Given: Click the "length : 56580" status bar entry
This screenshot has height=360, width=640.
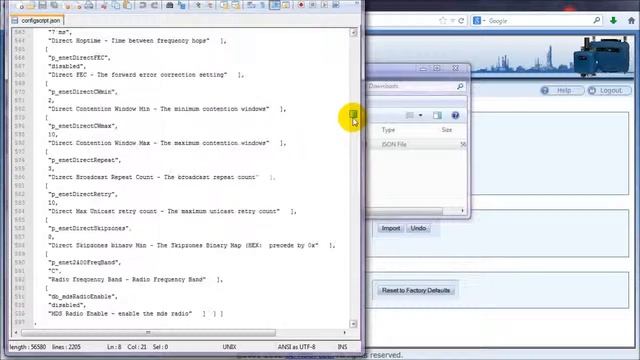Looking at the screenshot, I should click(x=27, y=347).
